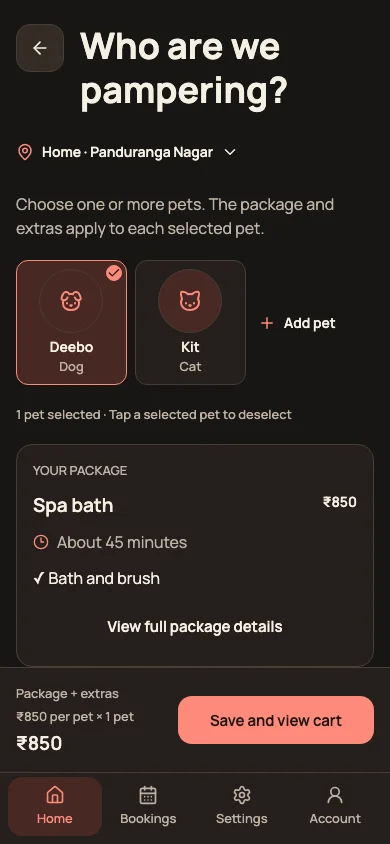Tap the location pin icon

(25, 152)
